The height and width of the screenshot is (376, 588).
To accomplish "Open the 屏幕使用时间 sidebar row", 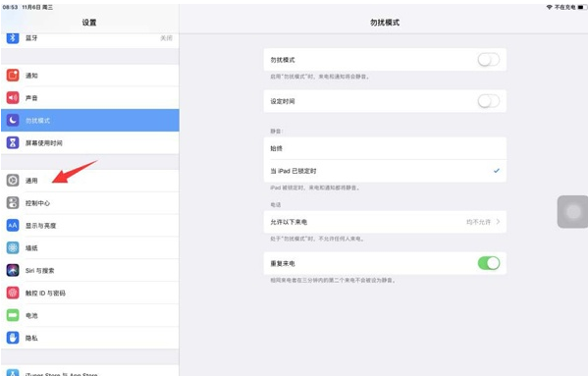I will [x=90, y=142].
